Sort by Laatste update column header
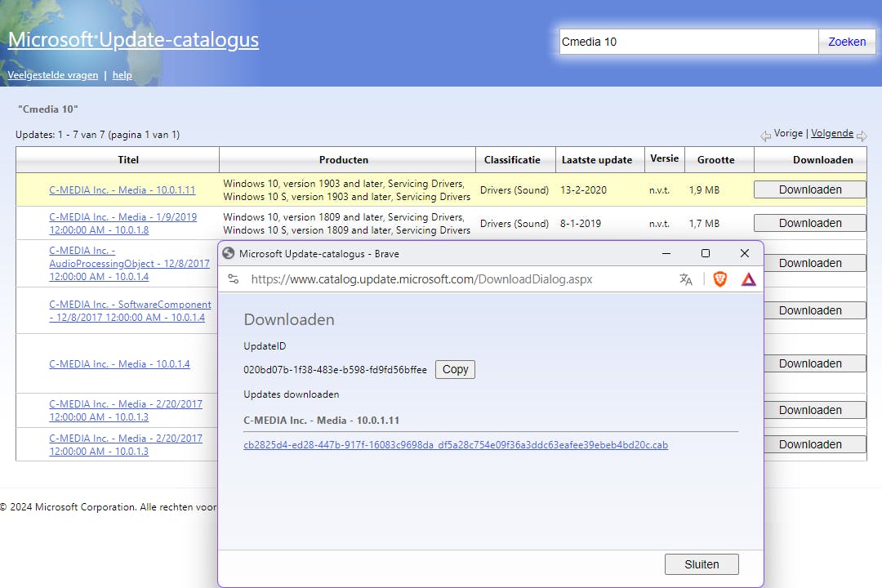 pos(597,160)
